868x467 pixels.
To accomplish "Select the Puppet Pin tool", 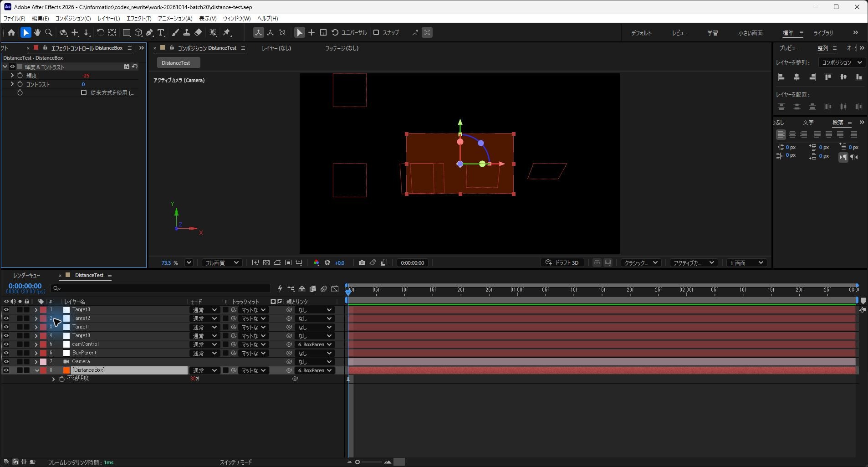I will [227, 32].
